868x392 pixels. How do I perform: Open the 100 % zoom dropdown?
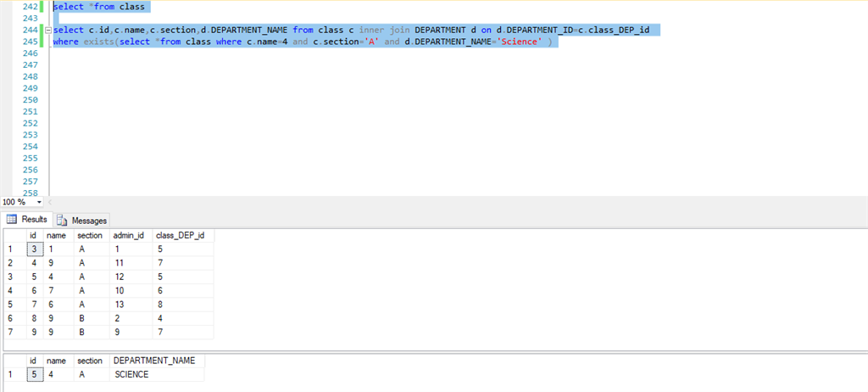pyautogui.click(x=37, y=203)
